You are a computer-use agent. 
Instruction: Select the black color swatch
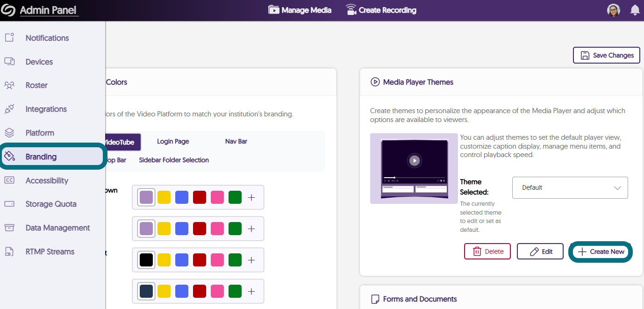tap(146, 260)
